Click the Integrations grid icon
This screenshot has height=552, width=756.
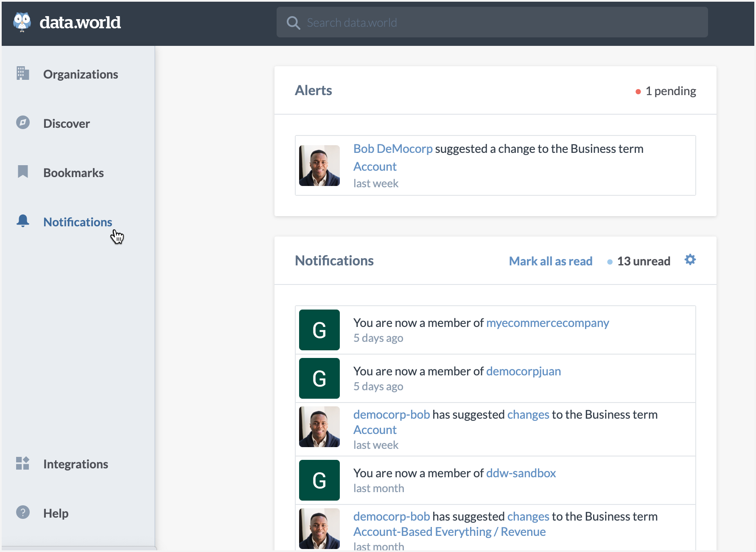pos(22,463)
